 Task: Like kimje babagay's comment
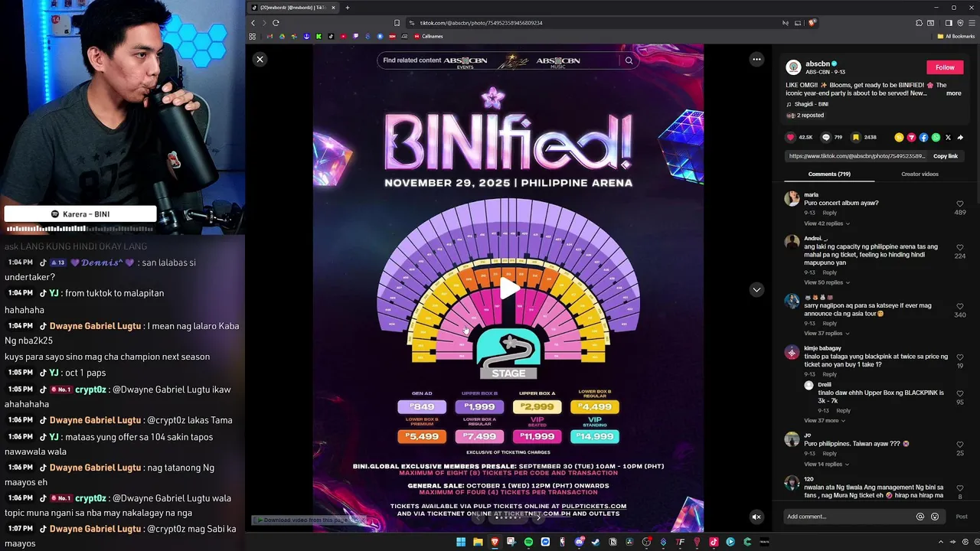click(x=959, y=357)
